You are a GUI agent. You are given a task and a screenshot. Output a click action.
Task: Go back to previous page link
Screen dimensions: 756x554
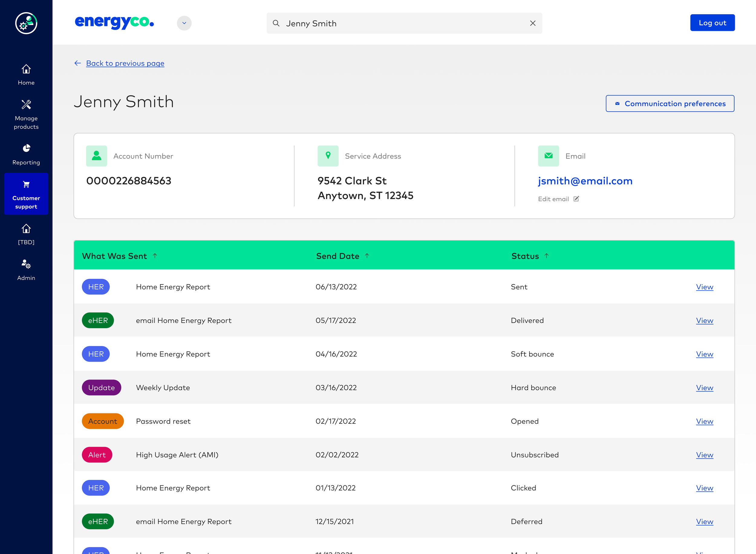point(125,64)
